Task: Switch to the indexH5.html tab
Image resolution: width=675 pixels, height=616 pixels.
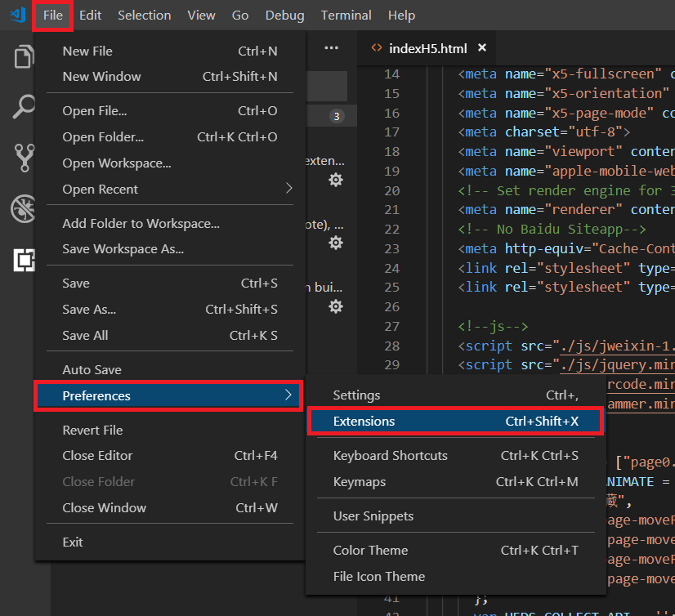Action: point(427,47)
